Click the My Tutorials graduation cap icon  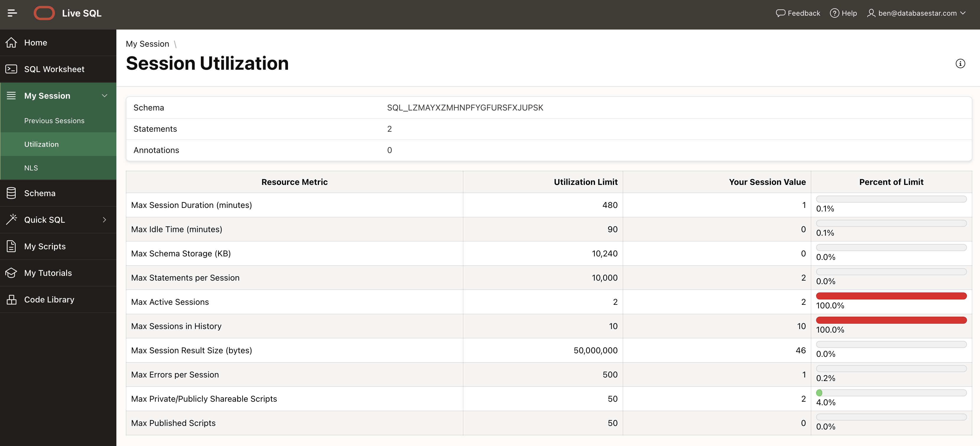click(x=12, y=273)
